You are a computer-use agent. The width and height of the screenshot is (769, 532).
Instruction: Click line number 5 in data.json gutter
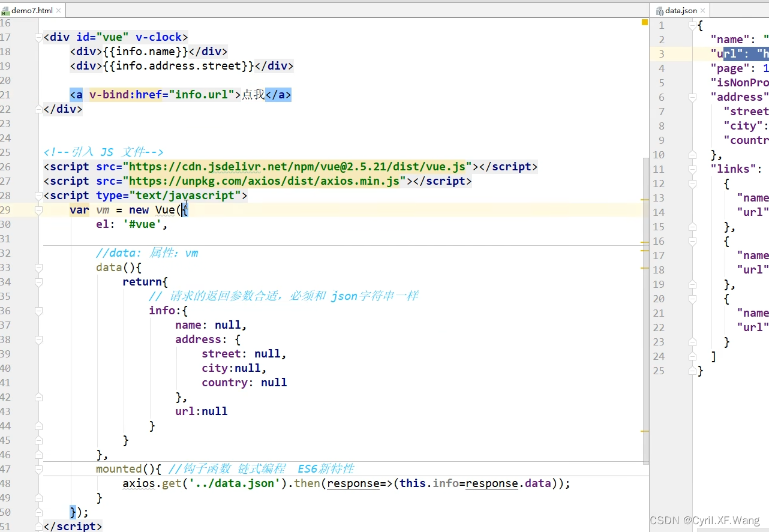(x=662, y=83)
